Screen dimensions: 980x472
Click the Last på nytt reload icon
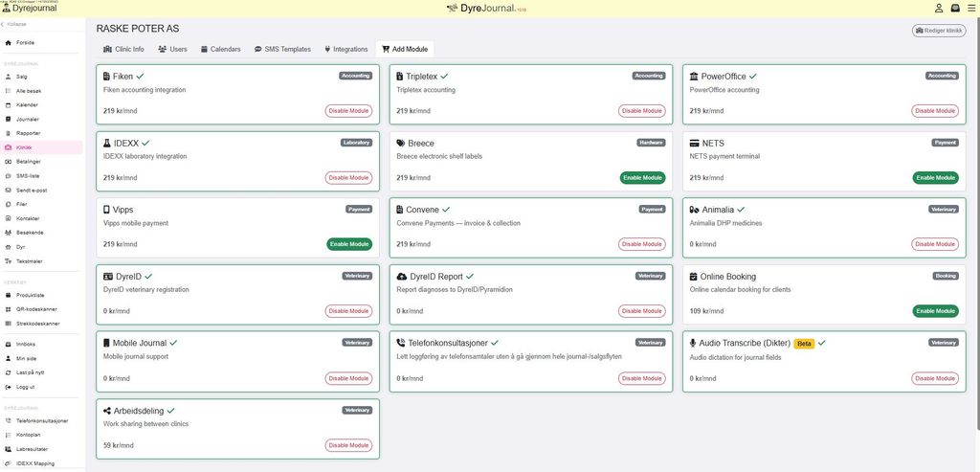(x=8, y=372)
